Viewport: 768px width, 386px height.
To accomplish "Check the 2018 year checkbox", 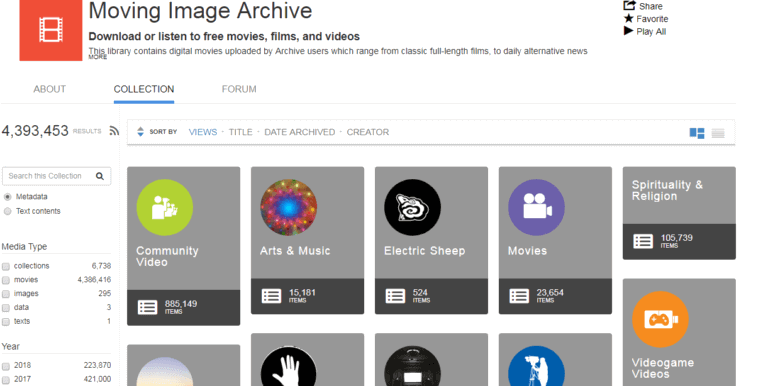I will tap(6, 366).
